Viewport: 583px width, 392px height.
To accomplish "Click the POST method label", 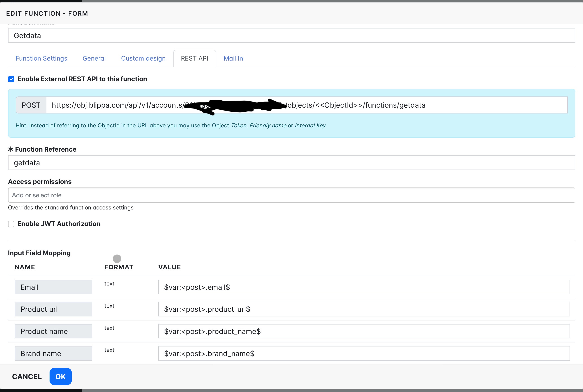I will 31,105.
